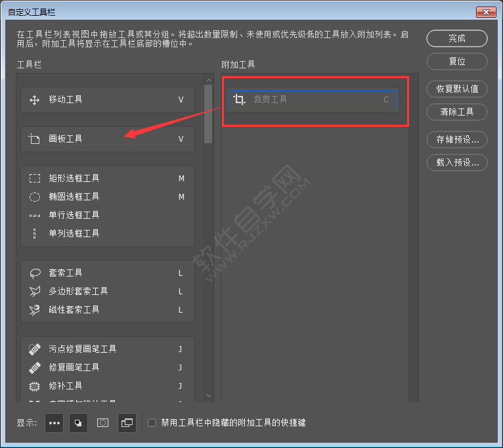Click the Single Row Marquee icon (单行选框工具)

pos(35,215)
